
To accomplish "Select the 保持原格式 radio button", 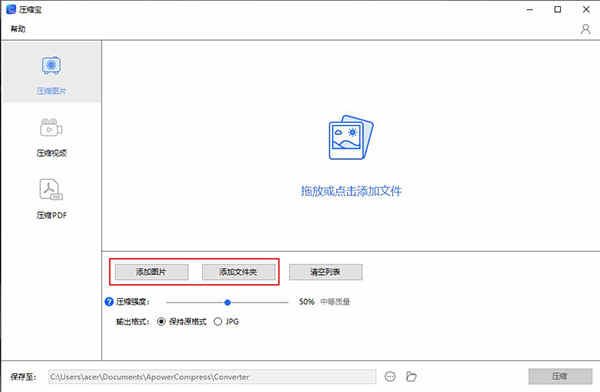I will [161, 322].
